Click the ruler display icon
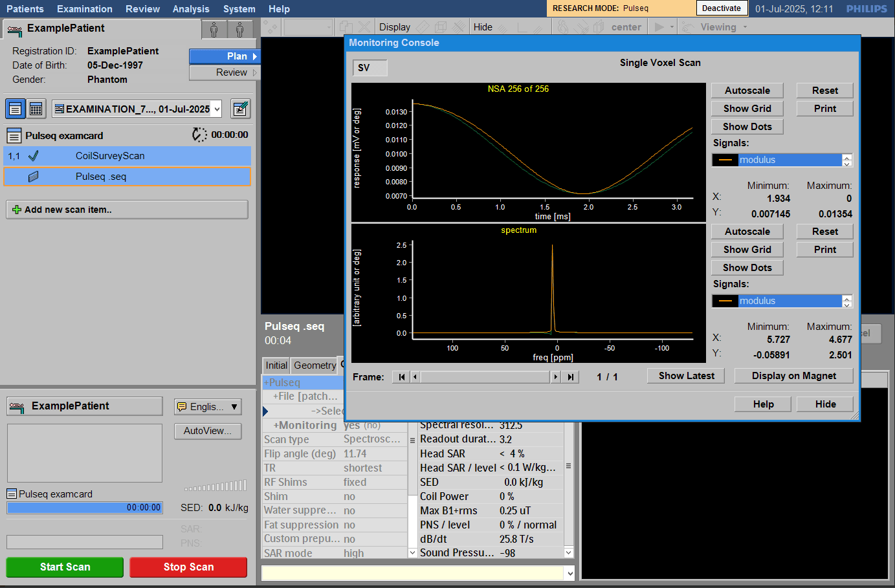This screenshot has width=895, height=588. 423,27
